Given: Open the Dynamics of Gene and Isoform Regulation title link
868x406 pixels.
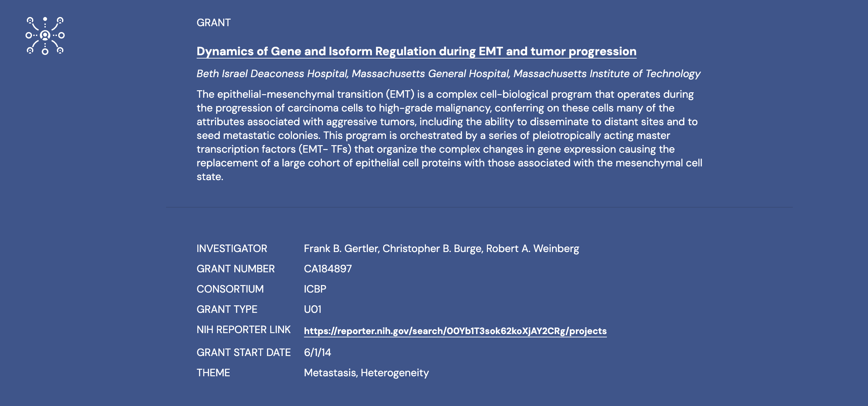Looking at the screenshot, I should (x=416, y=51).
